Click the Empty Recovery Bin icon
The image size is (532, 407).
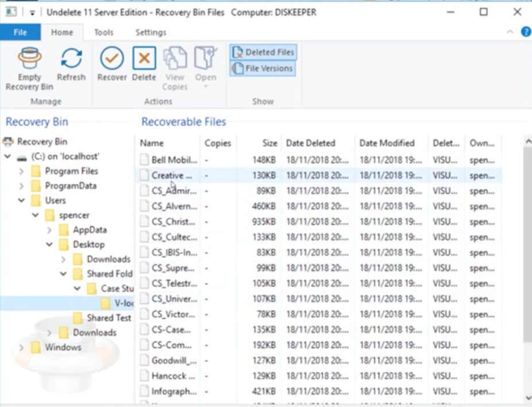coord(29,59)
